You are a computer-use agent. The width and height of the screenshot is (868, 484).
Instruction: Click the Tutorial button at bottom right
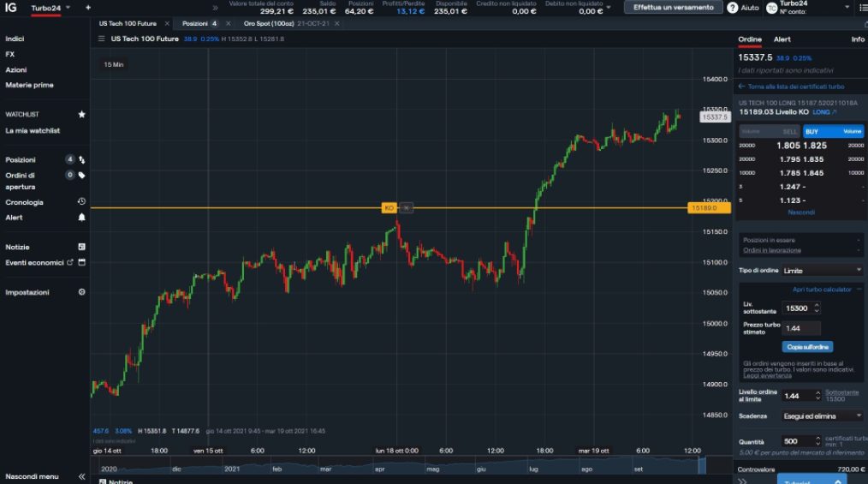(812, 480)
